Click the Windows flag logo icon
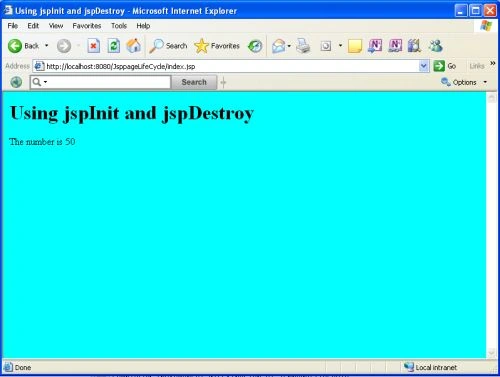The height and width of the screenshot is (377, 500). [486, 26]
